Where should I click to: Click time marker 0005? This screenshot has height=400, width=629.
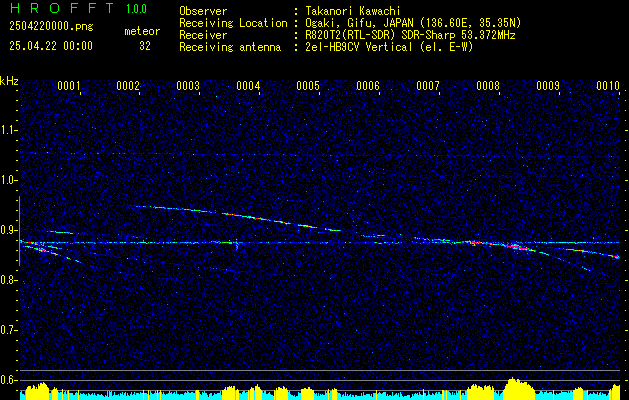[308, 86]
